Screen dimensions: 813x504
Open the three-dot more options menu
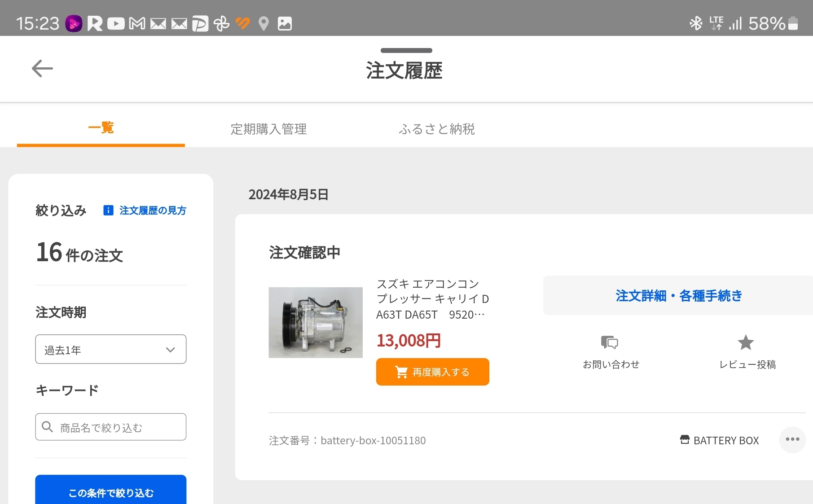(792, 439)
